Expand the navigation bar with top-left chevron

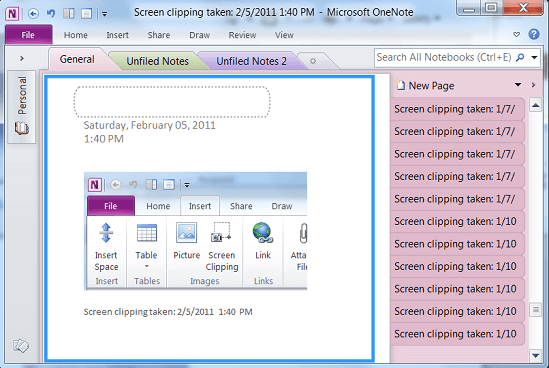coord(22,58)
